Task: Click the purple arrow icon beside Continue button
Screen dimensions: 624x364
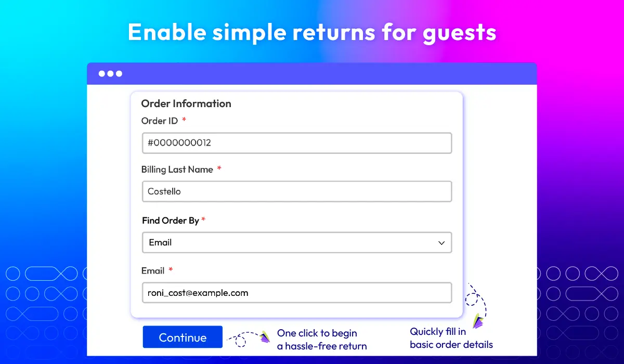Action: point(265,336)
